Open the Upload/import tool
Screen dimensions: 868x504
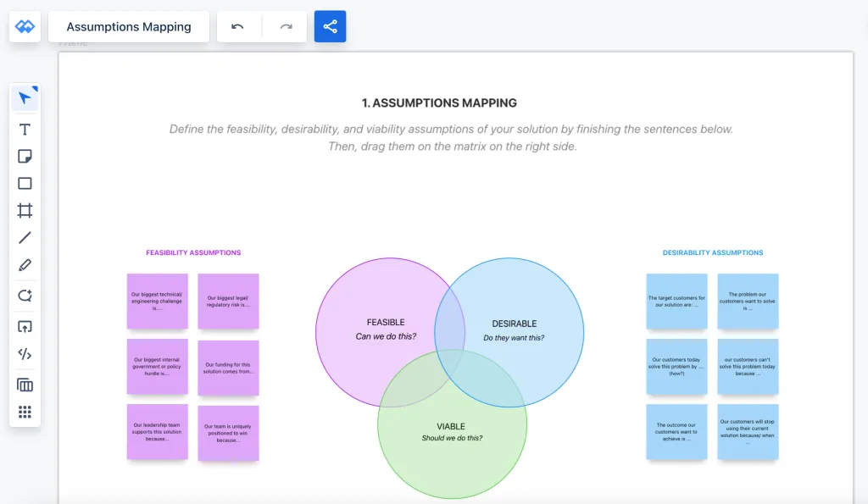[x=25, y=326]
